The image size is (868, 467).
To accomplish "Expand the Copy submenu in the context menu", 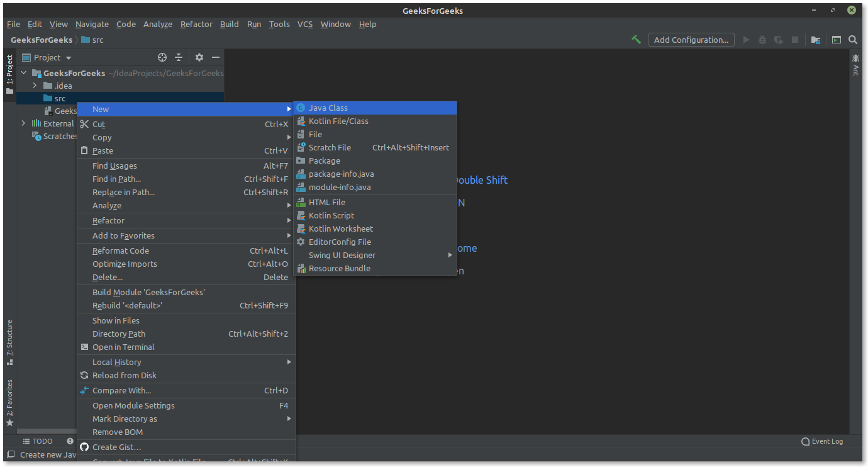I will 186,137.
